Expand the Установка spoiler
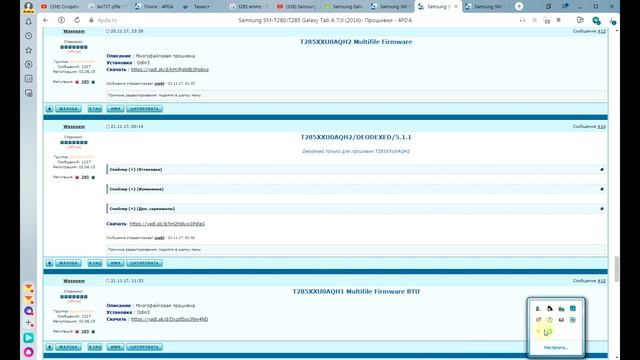640x360 pixels. (x=356, y=169)
